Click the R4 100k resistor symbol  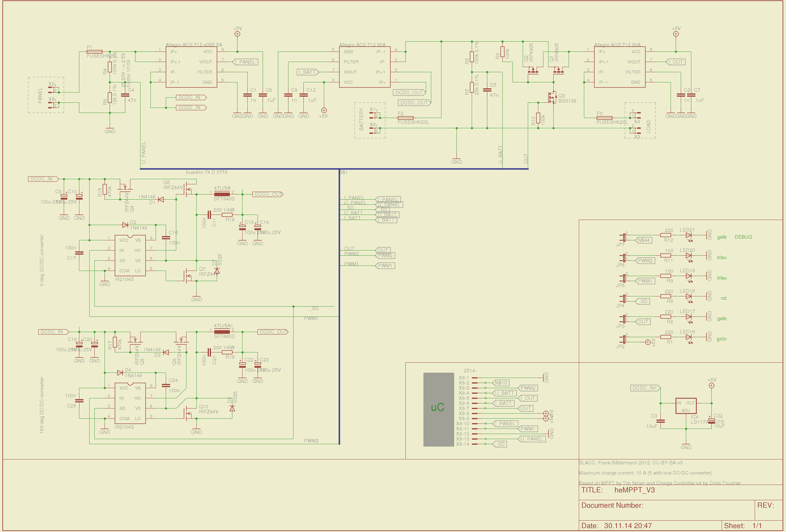[x=110, y=67]
